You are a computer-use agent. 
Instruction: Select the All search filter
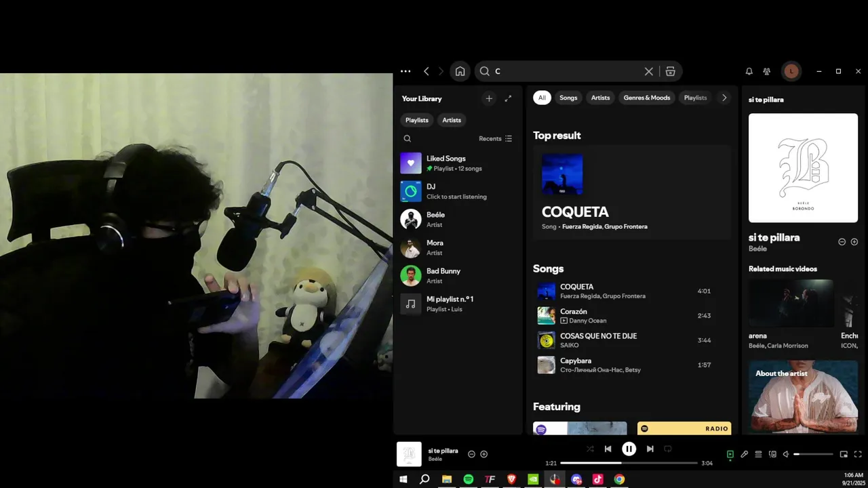pos(542,98)
